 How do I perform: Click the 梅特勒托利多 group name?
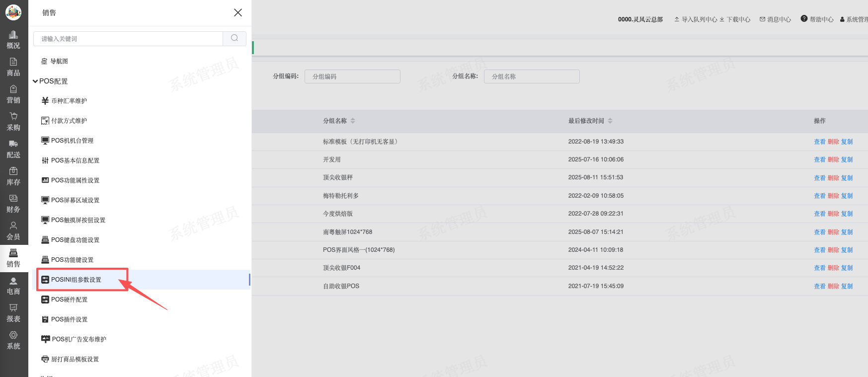pos(341,196)
